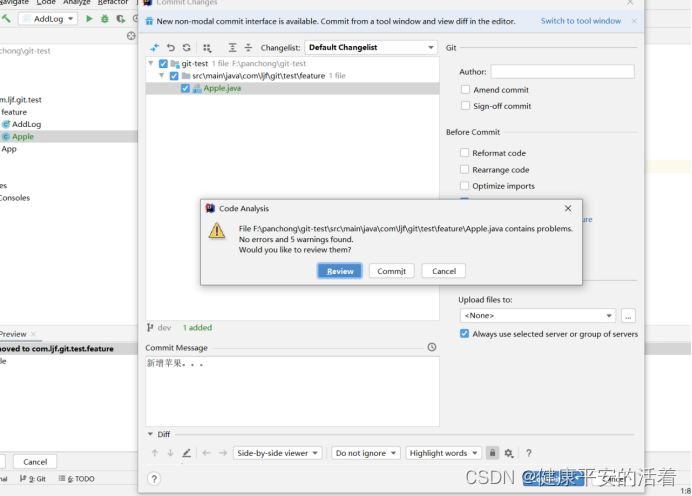
Task: Open the Navigate menu
Action: coord(14,3)
